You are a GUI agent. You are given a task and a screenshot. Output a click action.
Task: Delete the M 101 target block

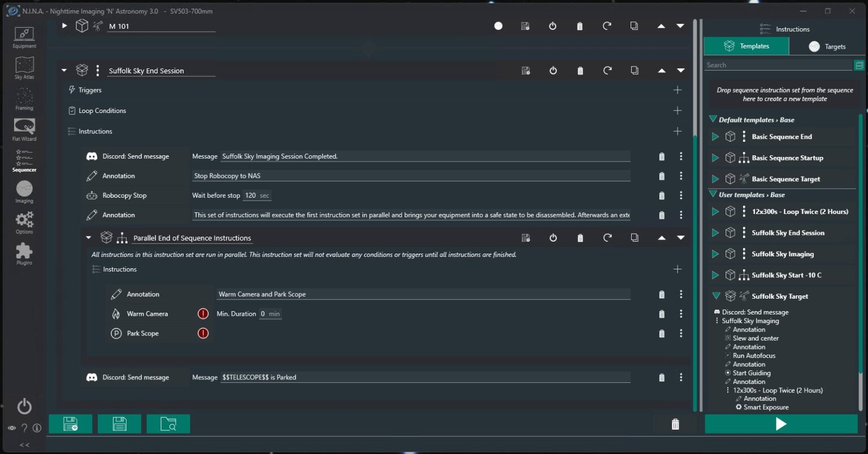click(580, 26)
